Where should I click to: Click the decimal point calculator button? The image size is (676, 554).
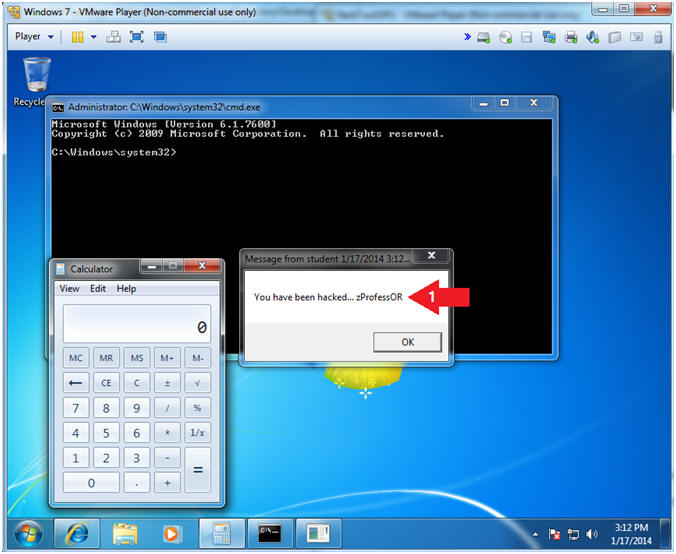(137, 483)
